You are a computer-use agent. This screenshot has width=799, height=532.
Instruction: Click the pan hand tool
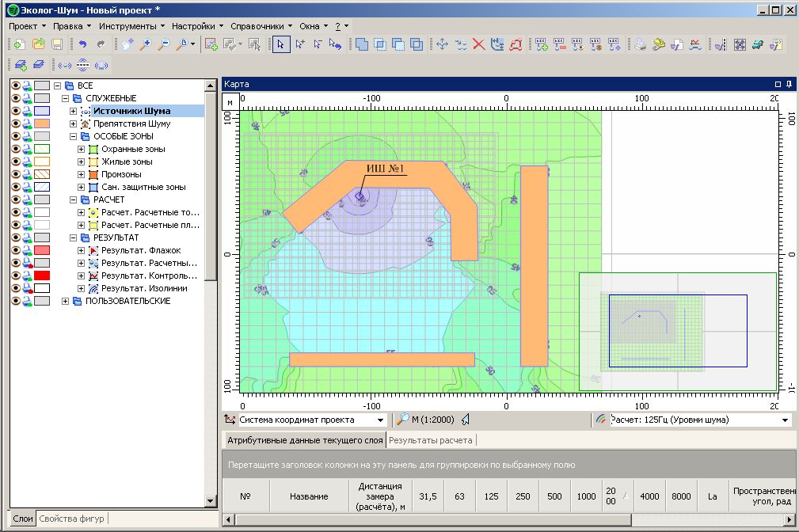tap(127, 45)
